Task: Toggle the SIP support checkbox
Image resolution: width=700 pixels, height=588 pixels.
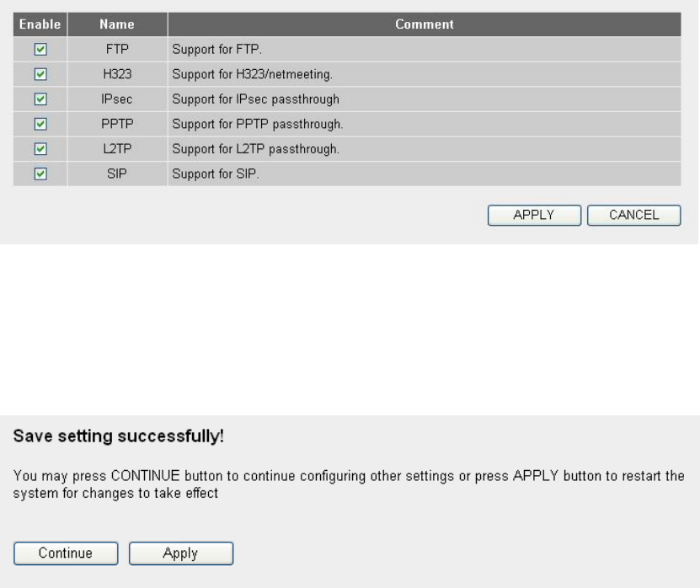Action: point(40,174)
